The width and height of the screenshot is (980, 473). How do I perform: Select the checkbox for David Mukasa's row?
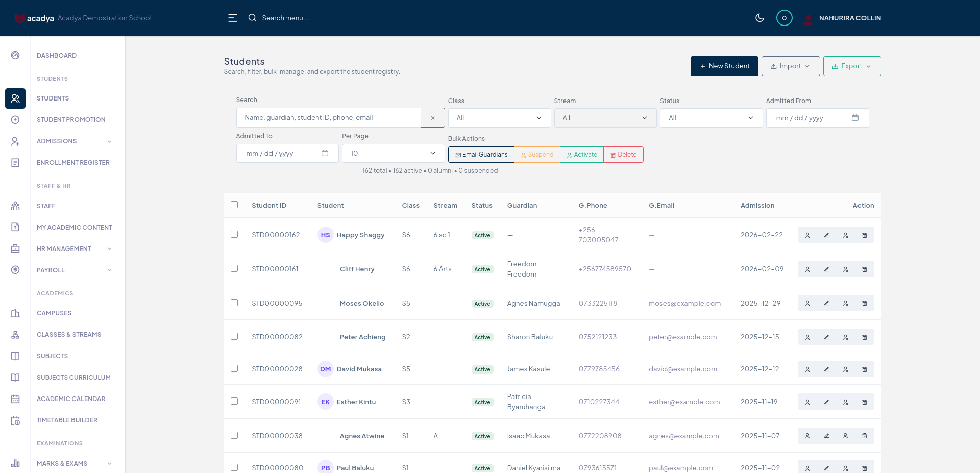pyautogui.click(x=234, y=368)
